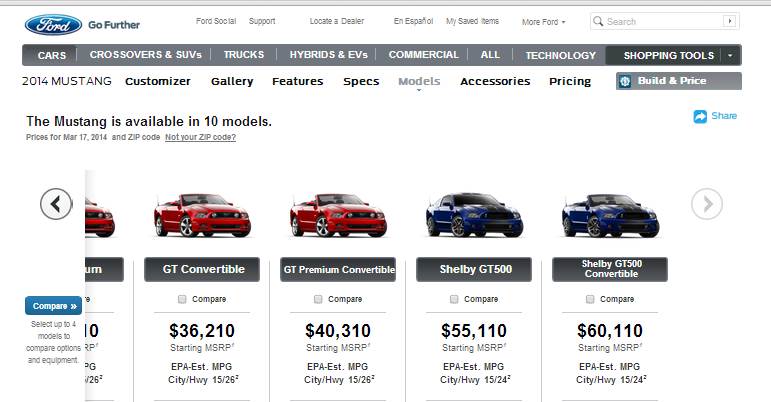Switch to the Features tab
Viewport: 771px width, 402px height.
pos(297,81)
